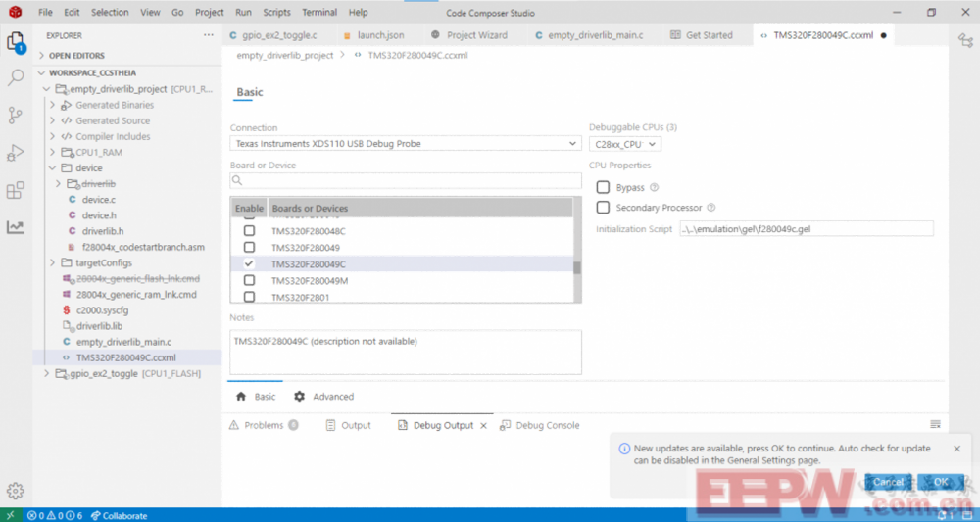Click the help icon next to Bypass
Image resolution: width=980 pixels, height=522 pixels.
pyautogui.click(x=654, y=187)
